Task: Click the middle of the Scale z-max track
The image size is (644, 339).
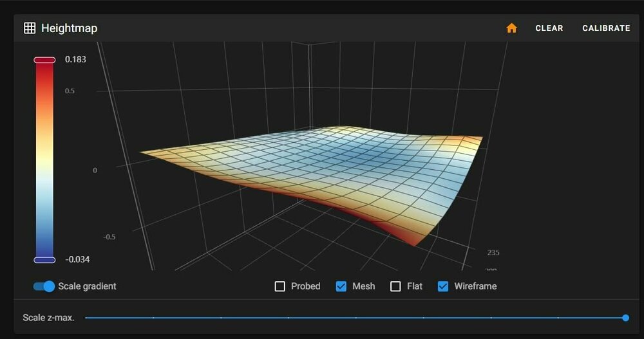Action: [355, 318]
